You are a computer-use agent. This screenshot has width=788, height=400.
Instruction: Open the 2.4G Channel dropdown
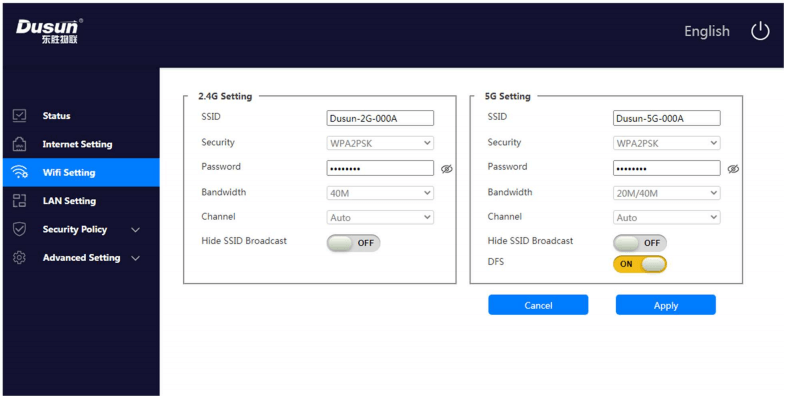pyautogui.click(x=380, y=218)
